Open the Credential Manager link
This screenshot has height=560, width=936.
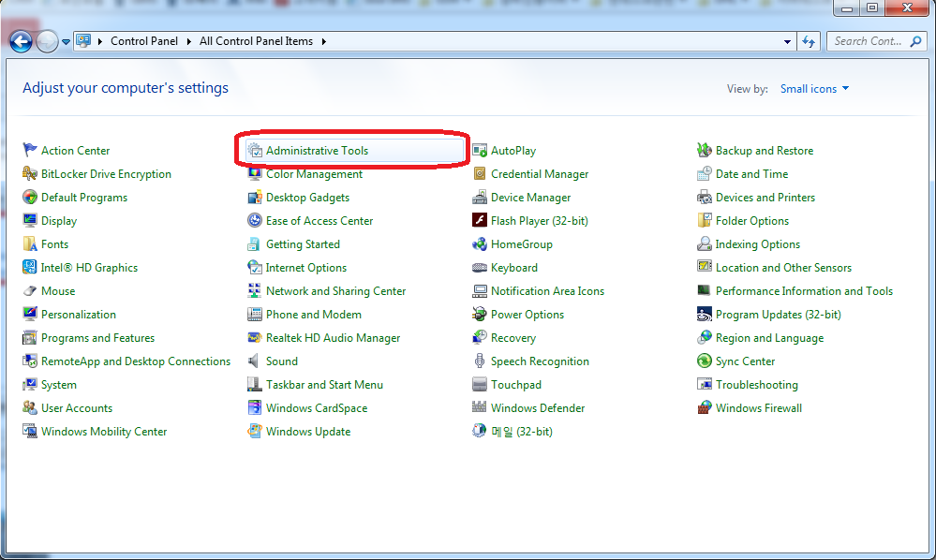click(540, 174)
